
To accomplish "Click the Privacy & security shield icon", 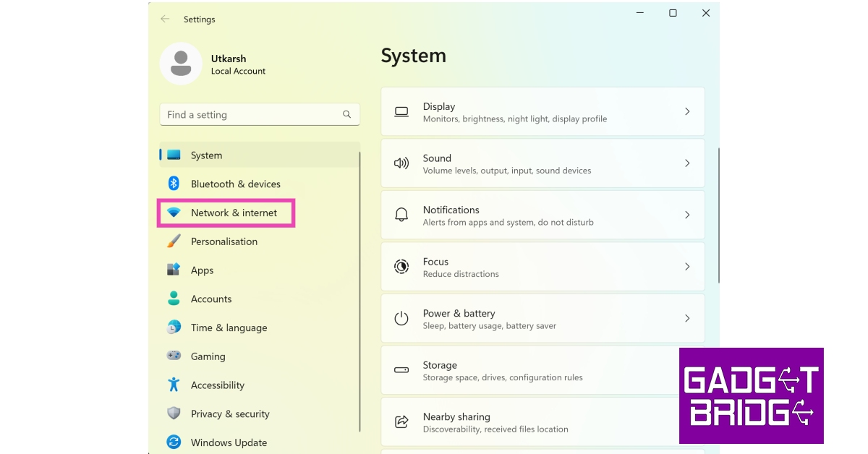I will (x=174, y=414).
